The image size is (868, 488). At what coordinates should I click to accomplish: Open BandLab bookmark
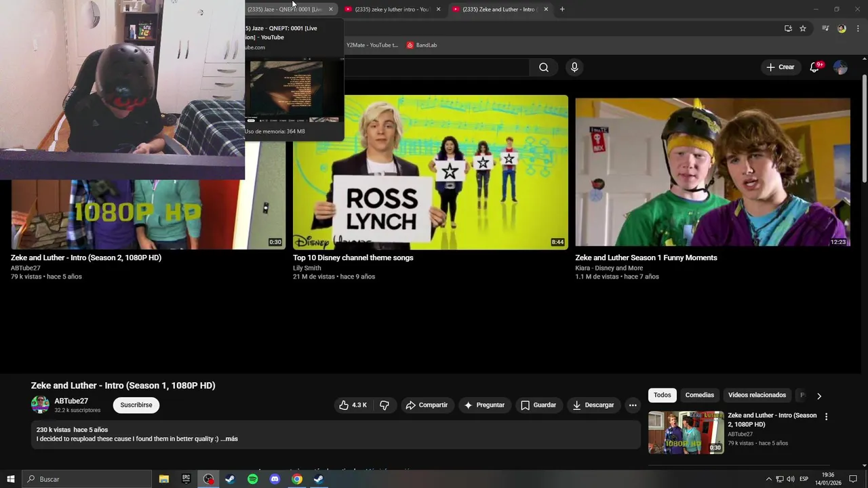tap(422, 45)
